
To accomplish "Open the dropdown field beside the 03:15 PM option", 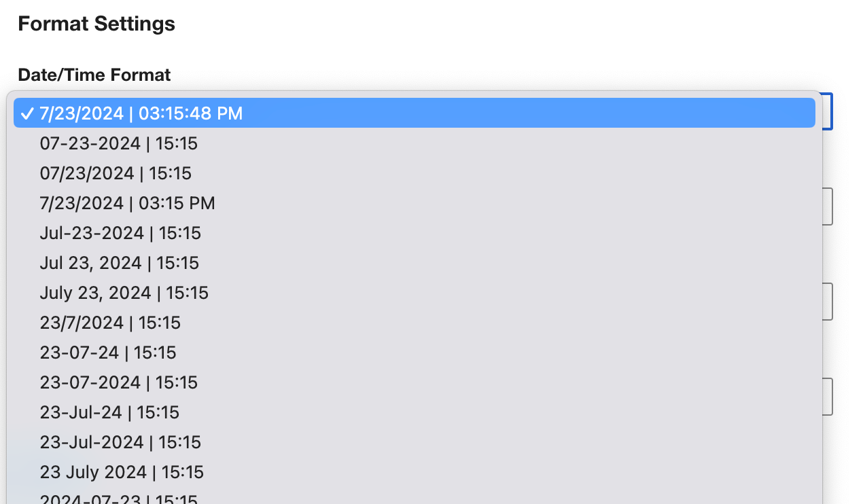I will pyautogui.click(x=828, y=206).
